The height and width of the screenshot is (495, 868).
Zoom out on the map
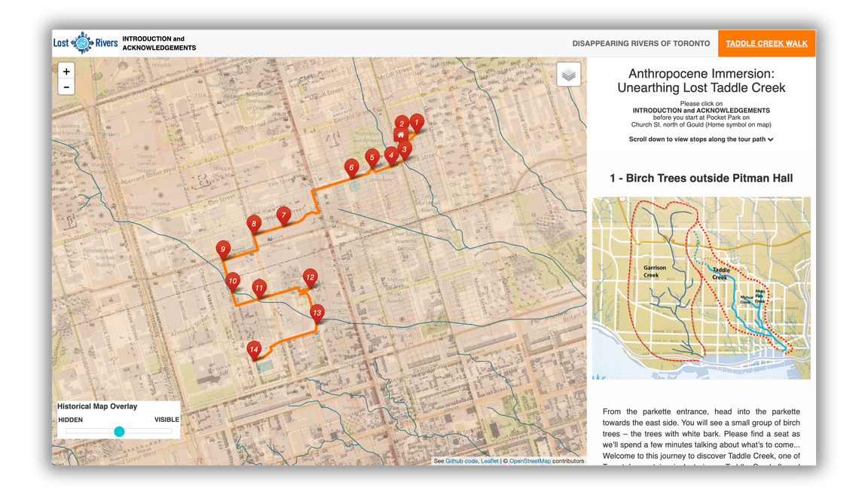click(66, 87)
